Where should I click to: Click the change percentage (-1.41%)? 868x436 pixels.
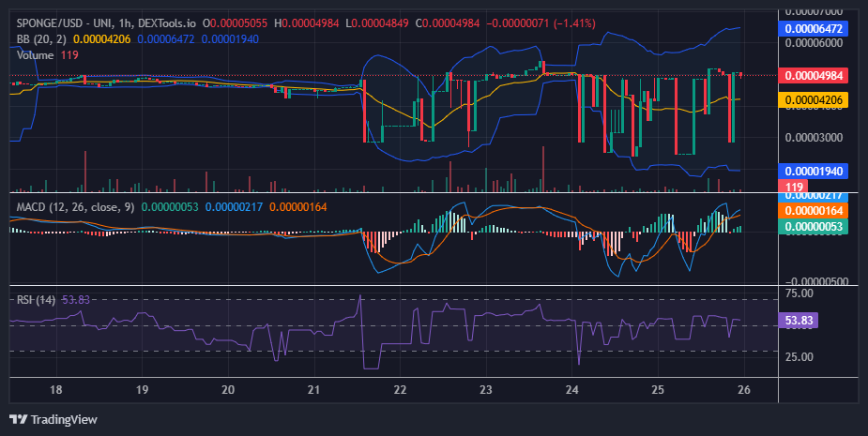[x=574, y=23]
